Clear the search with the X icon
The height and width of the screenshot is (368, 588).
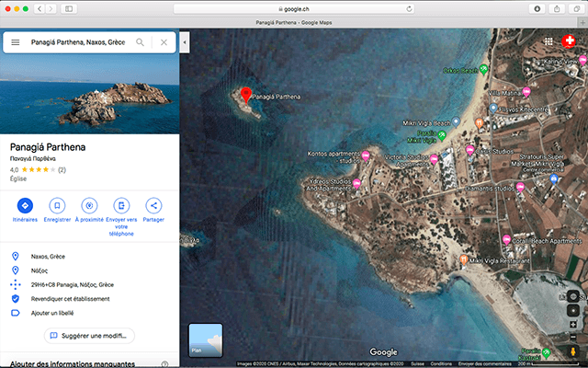(x=164, y=42)
